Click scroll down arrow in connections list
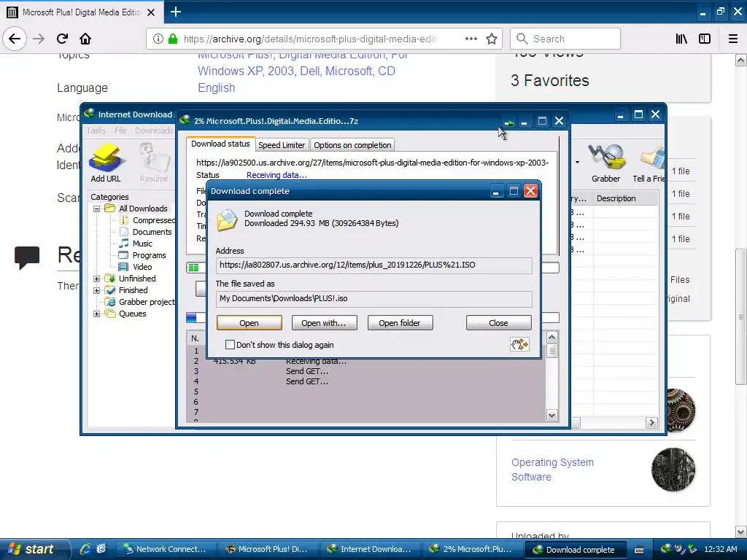Image resolution: width=747 pixels, height=560 pixels. coord(551,415)
